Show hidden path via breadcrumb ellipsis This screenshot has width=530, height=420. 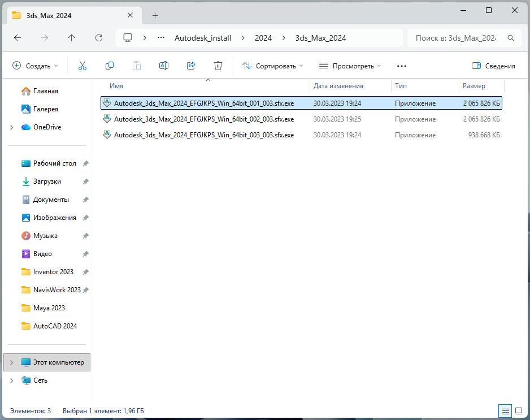pos(161,38)
